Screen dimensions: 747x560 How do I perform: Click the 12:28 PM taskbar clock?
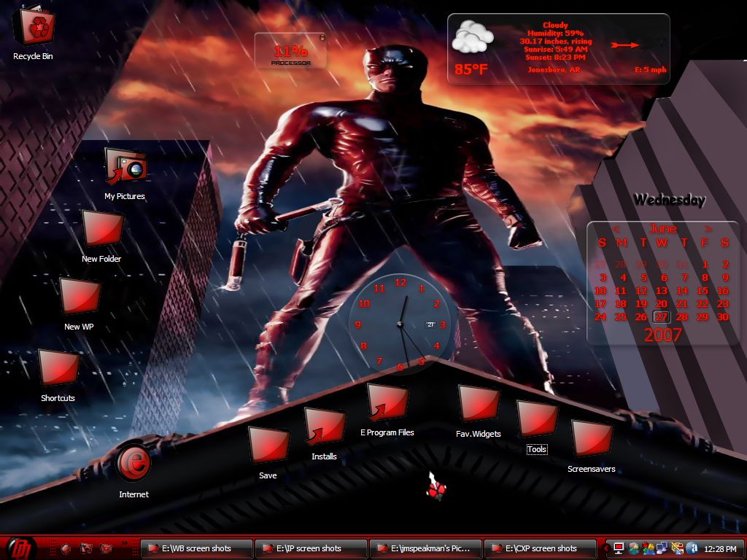[720, 549]
